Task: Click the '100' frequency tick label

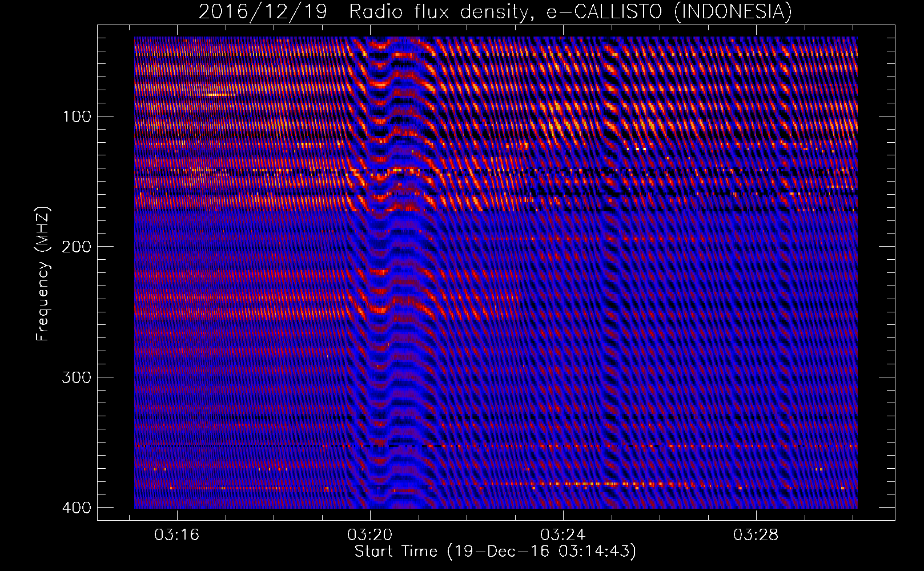Action: 77,116
